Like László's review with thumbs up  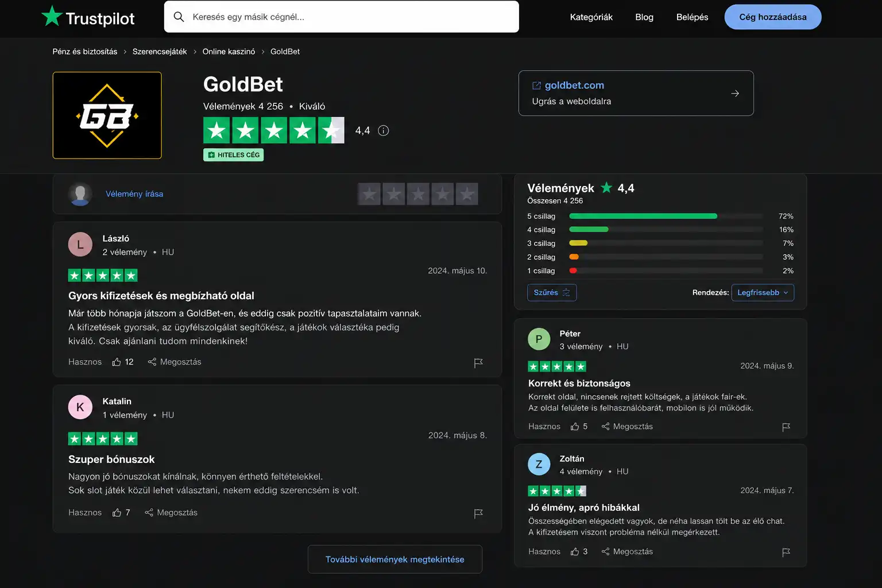[x=117, y=362]
